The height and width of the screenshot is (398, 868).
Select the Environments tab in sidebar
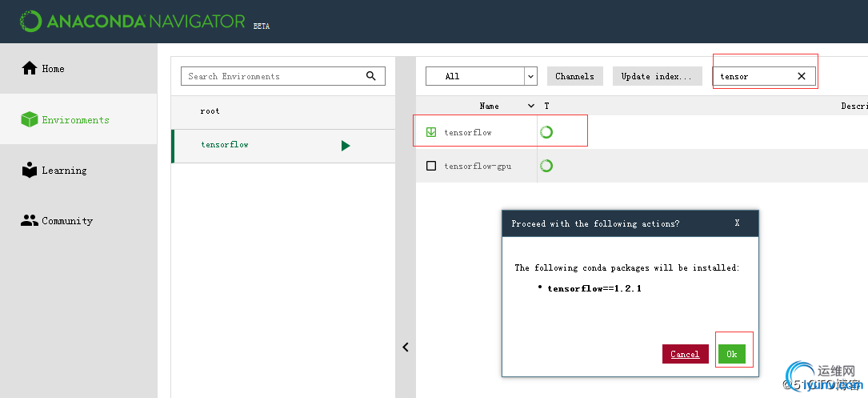(78, 119)
